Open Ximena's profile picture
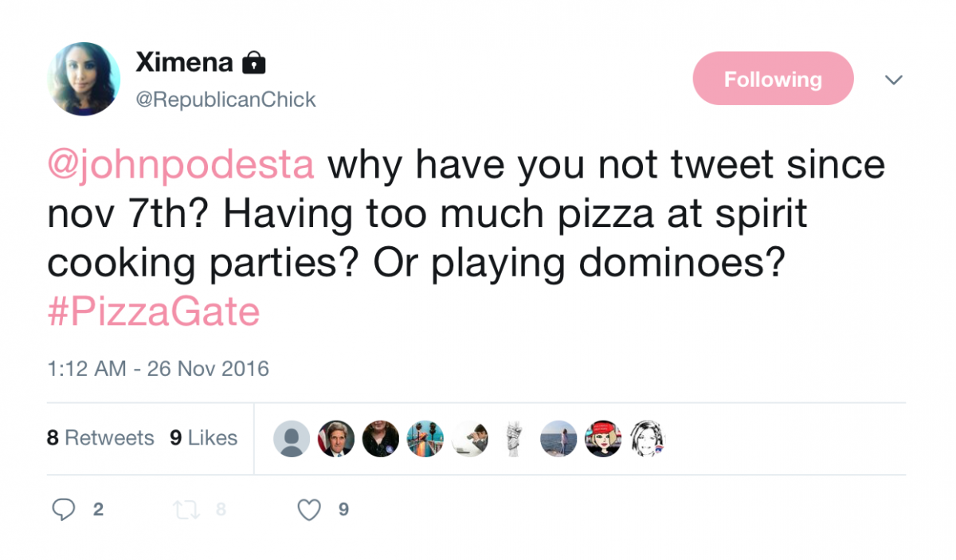Image resolution: width=956 pixels, height=560 pixels. [84, 79]
